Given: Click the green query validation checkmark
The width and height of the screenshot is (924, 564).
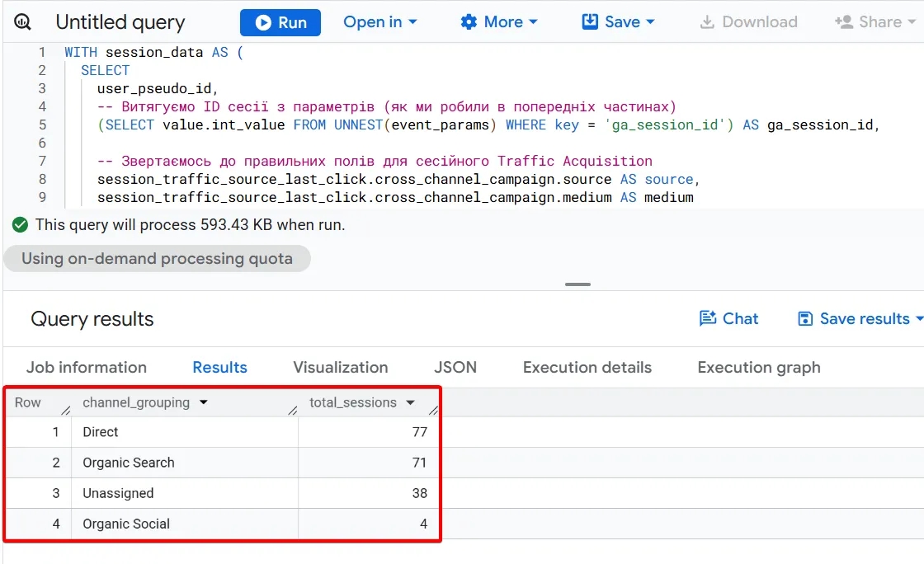Looking at the screenshot, I should pos(20,224).
